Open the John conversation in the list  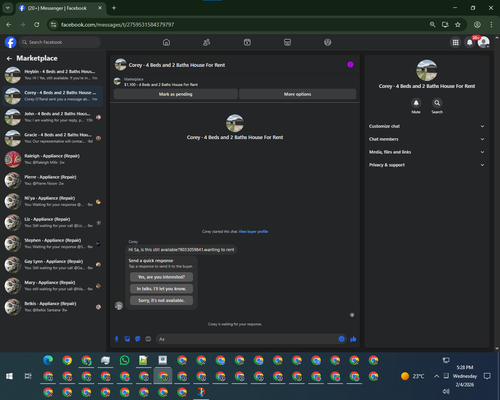tap(53, 117)
